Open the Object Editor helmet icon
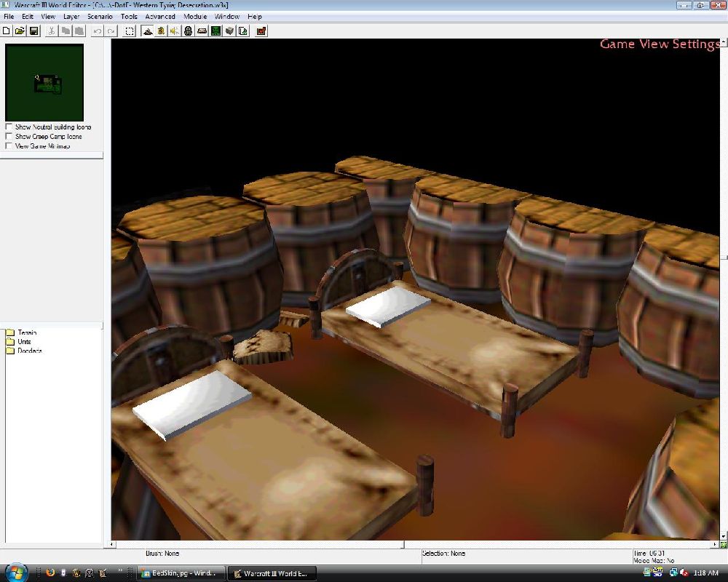728x582 pixels. tap(188, 31)
